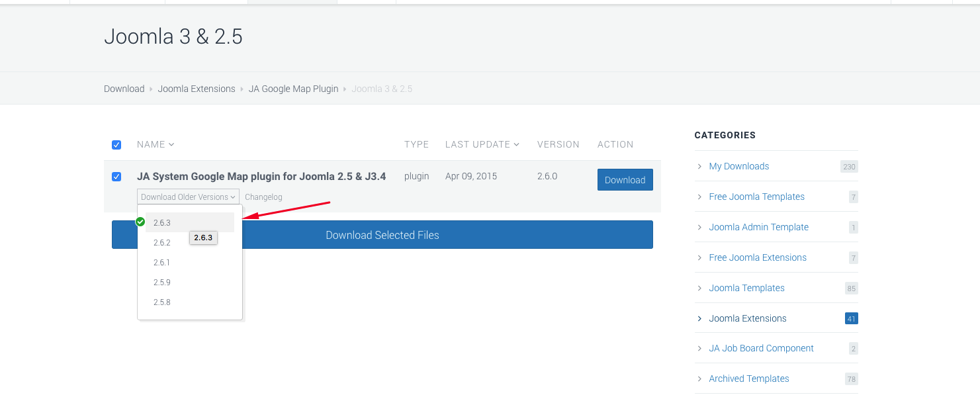Click the 41 badge next to Joomla Extensions
Screen dimensions: 980x403
tap(852, 318)
